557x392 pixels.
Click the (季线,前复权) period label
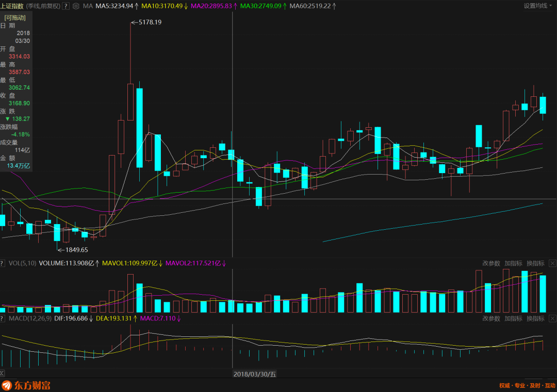point(43,6)
